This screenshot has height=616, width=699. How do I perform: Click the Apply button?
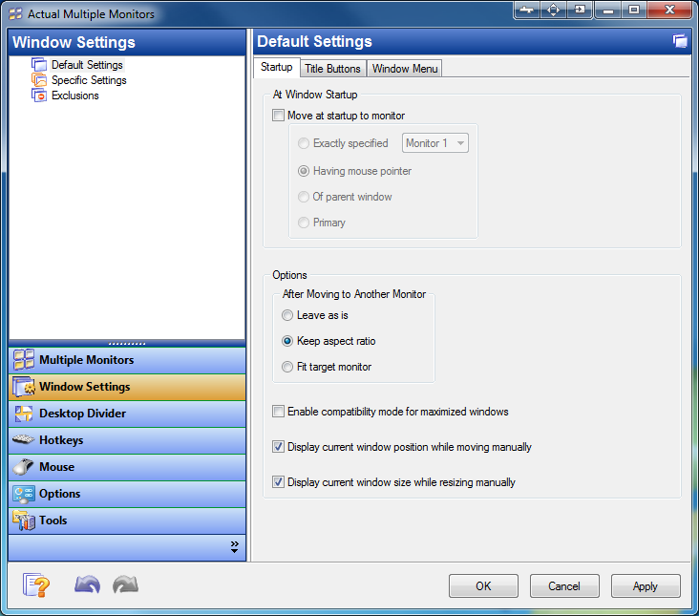[646, 585]
